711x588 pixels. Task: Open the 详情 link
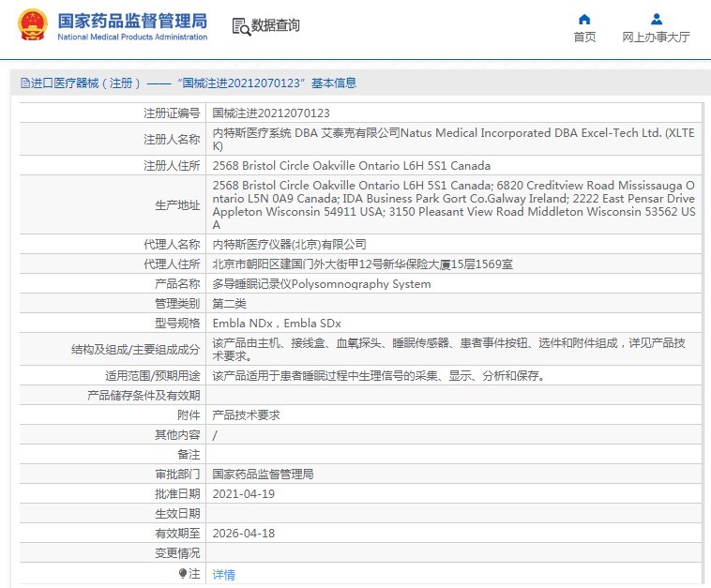click(223, 574)
